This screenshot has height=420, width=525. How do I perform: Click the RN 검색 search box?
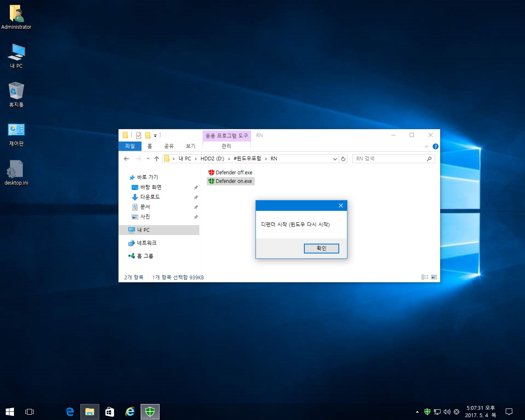click(389, 159)
